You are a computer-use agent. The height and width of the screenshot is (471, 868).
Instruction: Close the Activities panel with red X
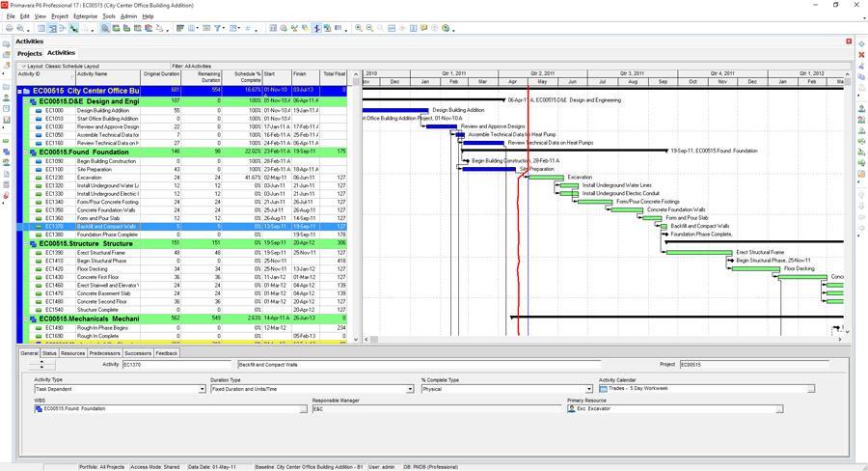849,42
